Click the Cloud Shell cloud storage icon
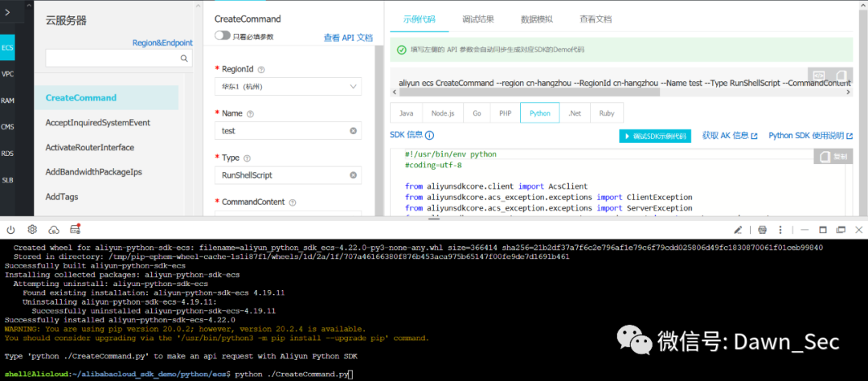Viewport: 868px width, 381px height. coord(54,229)
